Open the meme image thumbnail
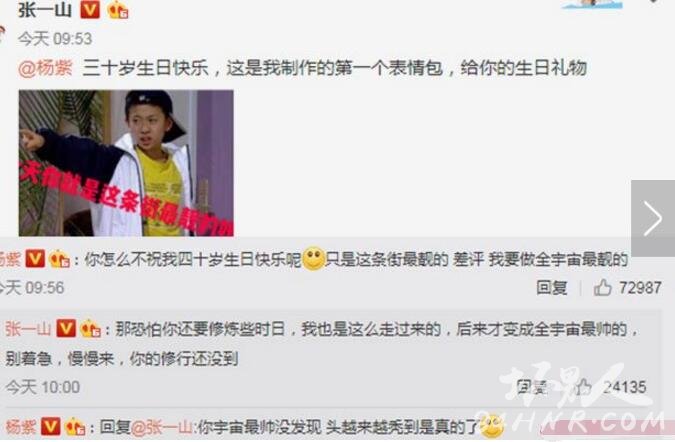 [126, 163]
